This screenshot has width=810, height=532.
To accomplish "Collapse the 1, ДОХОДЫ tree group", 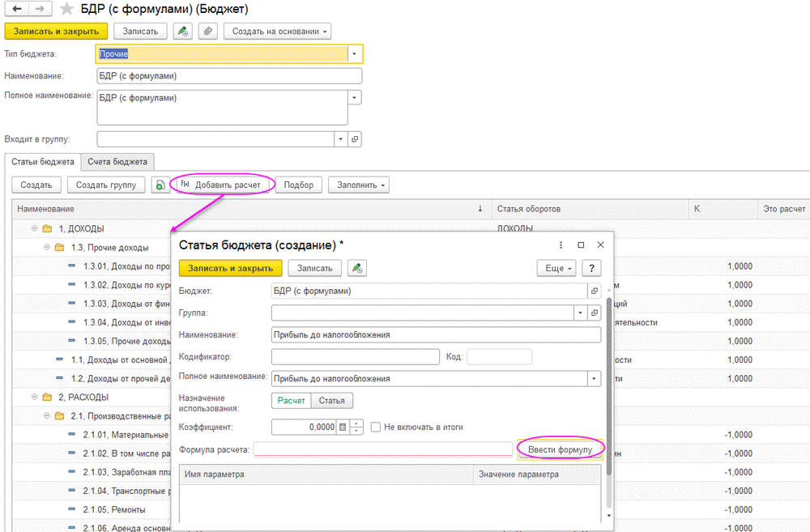I will [x=35, y=228].
